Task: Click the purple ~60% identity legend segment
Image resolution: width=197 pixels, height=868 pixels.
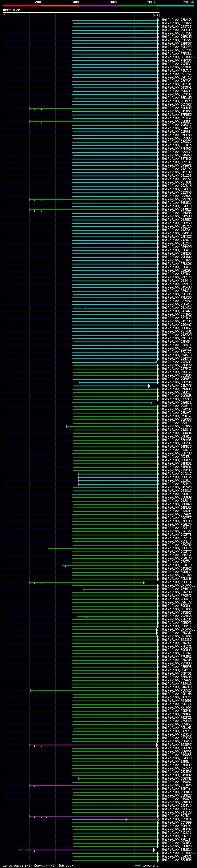Action: click(99, 6)
